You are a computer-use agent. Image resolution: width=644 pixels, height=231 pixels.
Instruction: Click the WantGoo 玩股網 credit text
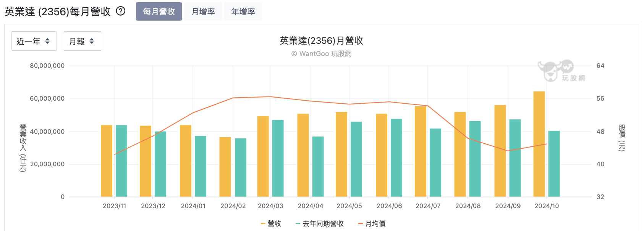[321, 54]
